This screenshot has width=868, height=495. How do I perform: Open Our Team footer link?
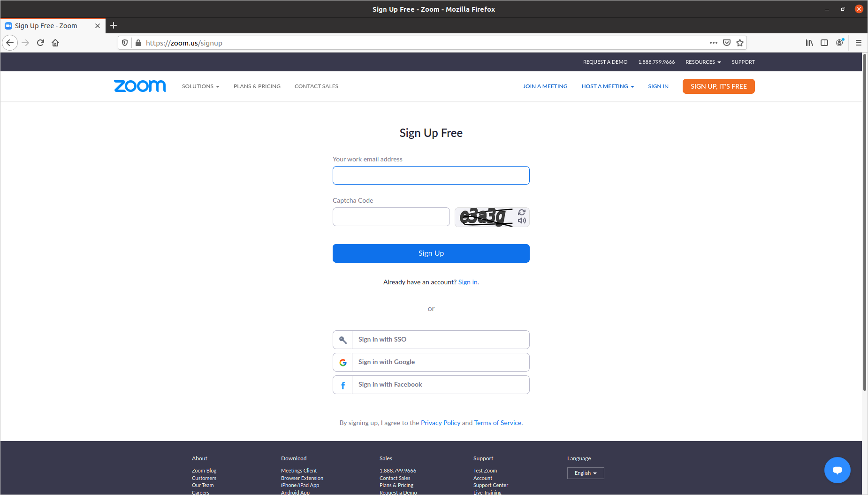tap(203, 485)
